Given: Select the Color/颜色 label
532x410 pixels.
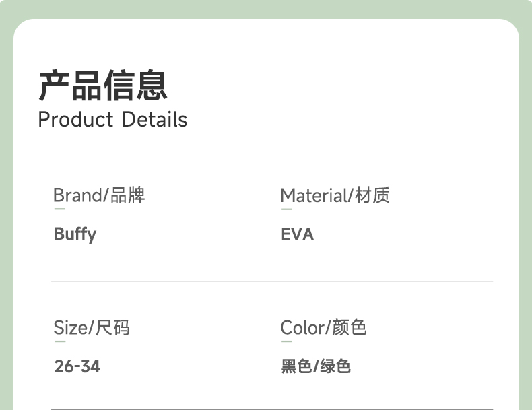Looking at the screenshot, I should point(323,328).
